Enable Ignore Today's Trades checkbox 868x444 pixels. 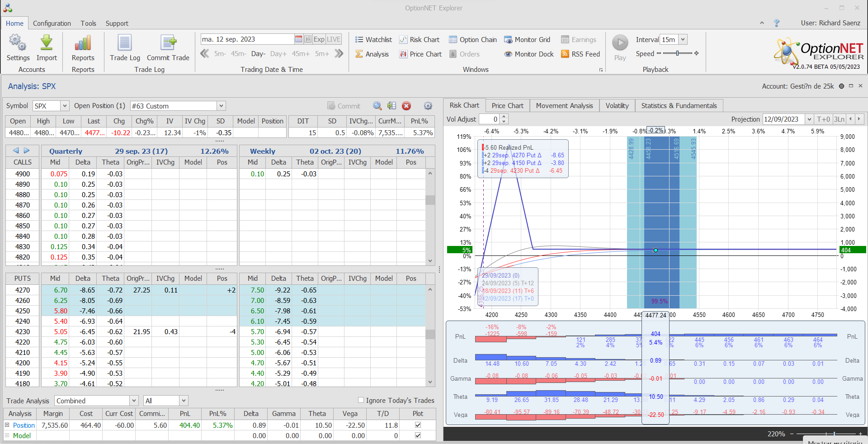(x=361, y=400)
